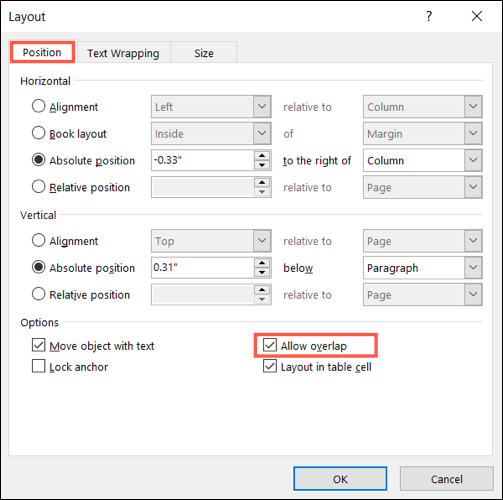Uncheck Move object with text
This screenshot has width=503, height=500.
(x=39, y=345)
